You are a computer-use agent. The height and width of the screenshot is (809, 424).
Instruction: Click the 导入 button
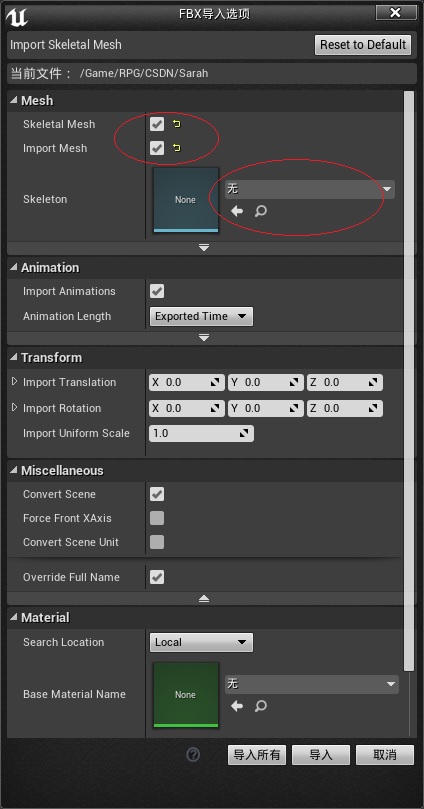321,755
